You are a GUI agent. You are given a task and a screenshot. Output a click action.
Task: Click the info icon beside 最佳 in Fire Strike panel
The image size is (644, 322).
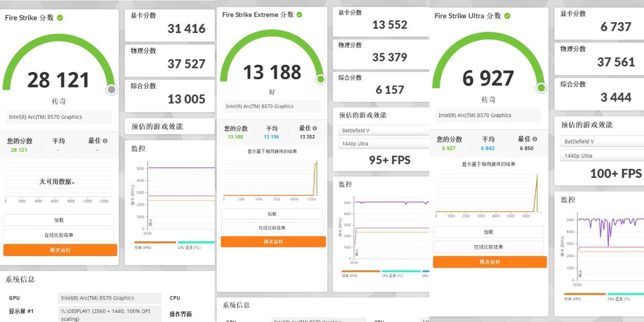click(105, 141)
